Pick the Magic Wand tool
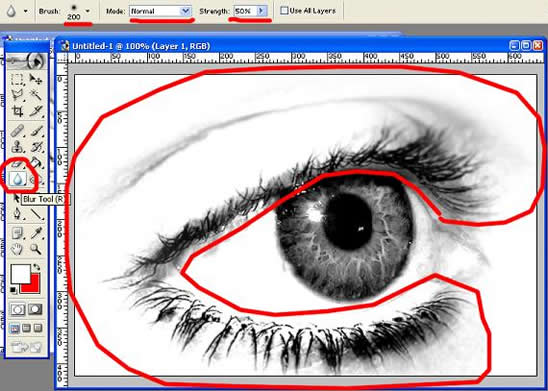This screenshot has width=548, height=391. click(x=36, y=95)
